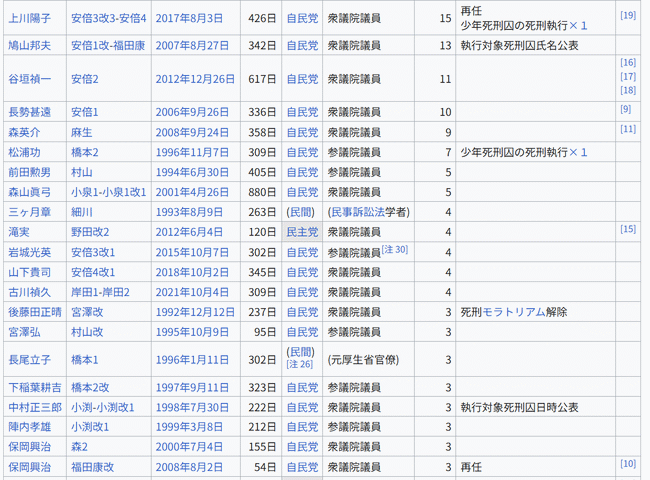The height and width of the screenshot is (480, 650).
Task: Open the 民主党 party link
Action: coord(302,232)
